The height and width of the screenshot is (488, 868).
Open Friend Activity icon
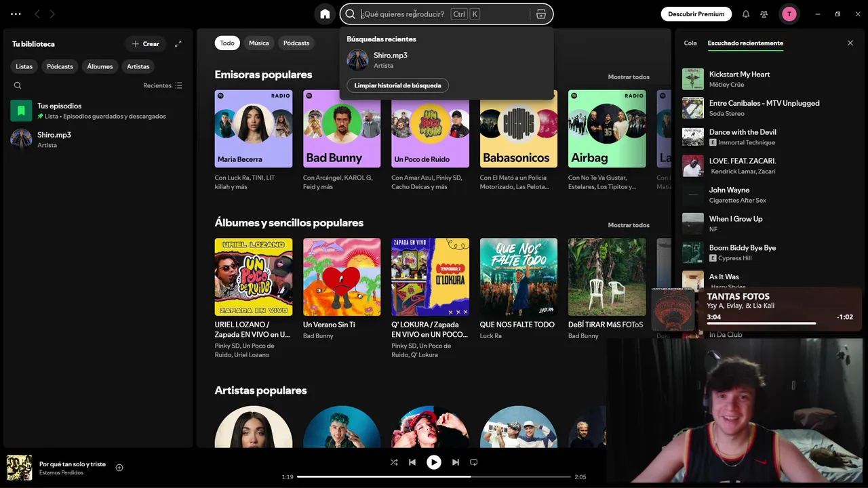[x=764, y=14]
